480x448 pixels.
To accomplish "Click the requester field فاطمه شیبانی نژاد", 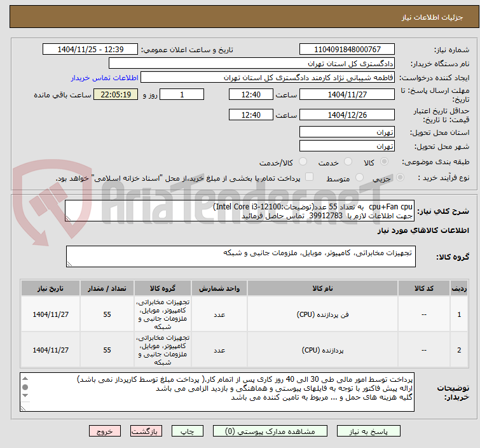I will coord(268,78).
